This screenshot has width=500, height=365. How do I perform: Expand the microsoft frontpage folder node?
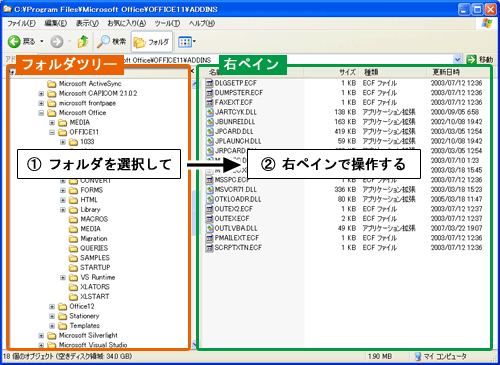(x=41, y=103)
